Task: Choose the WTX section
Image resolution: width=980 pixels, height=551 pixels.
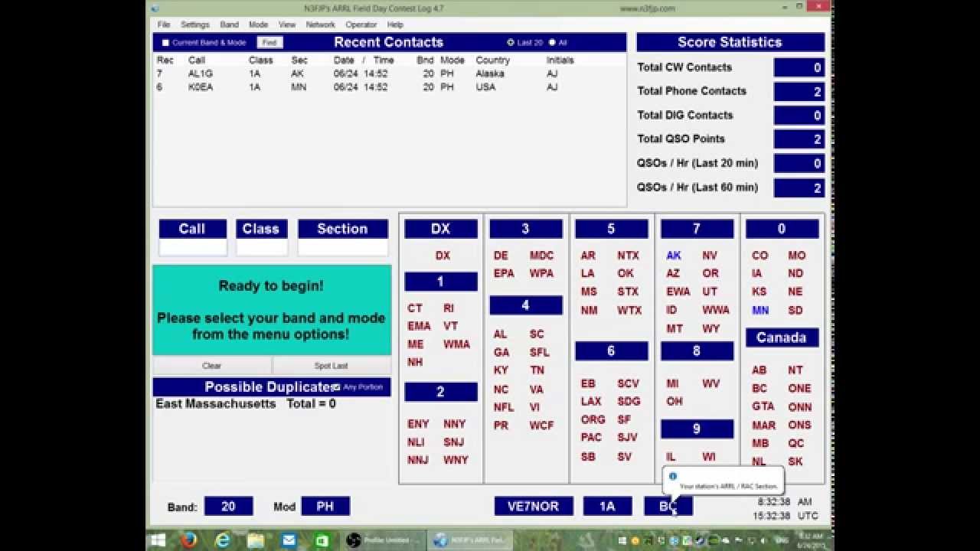Action: (629, 310)
